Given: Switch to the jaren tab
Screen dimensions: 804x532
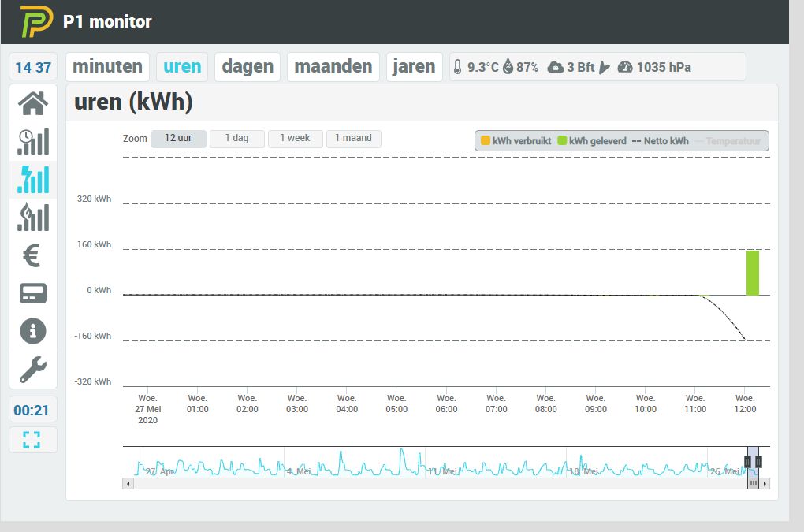Looking at the screenshot, I should pos(414,67).
